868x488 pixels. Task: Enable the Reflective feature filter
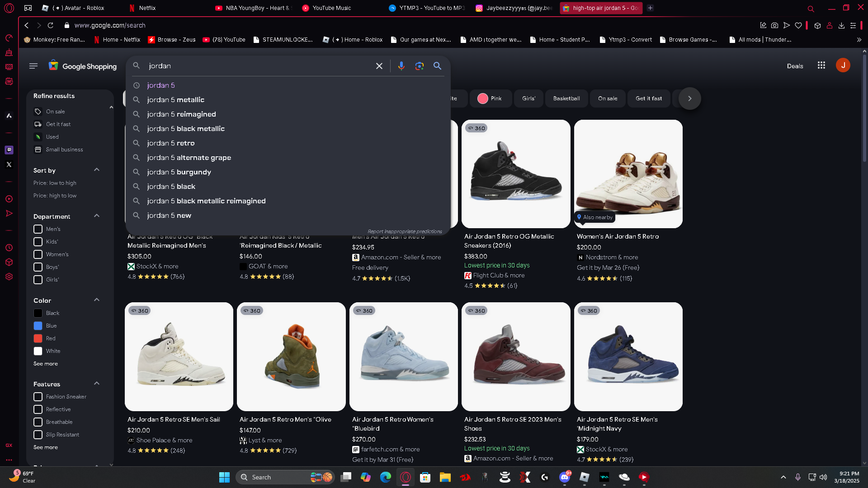(x=38, y=409)
